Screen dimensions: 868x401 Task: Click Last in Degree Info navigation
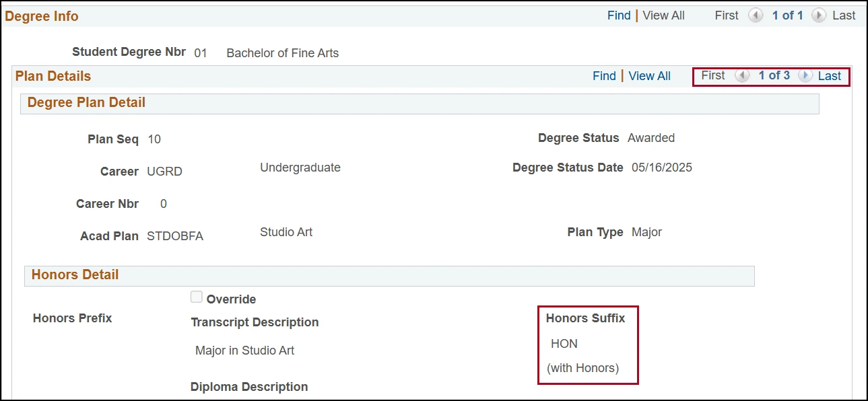[x=844, y=15]
